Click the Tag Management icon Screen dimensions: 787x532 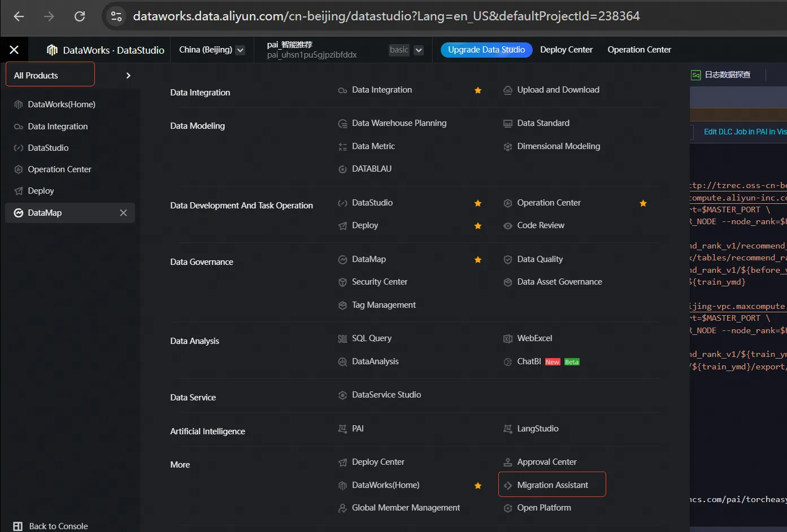click(x=342, y=306)
